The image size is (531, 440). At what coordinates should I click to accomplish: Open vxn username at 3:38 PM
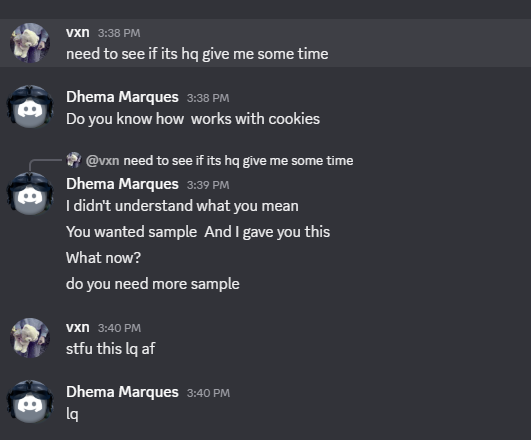(x=78, y=33)
